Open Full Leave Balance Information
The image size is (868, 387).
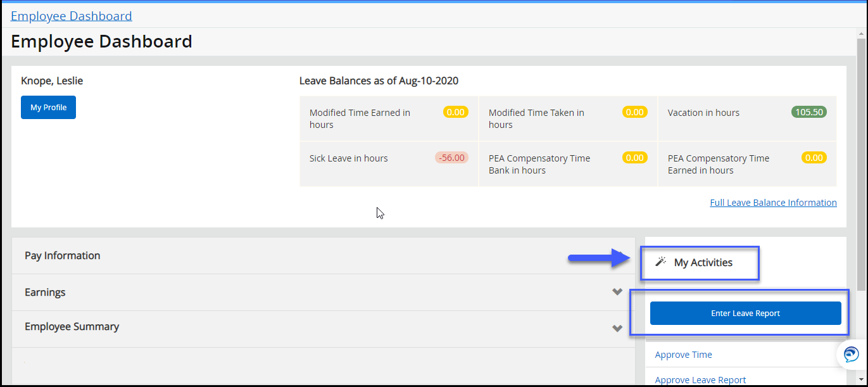pyautogui.click(x=773, y=202)
